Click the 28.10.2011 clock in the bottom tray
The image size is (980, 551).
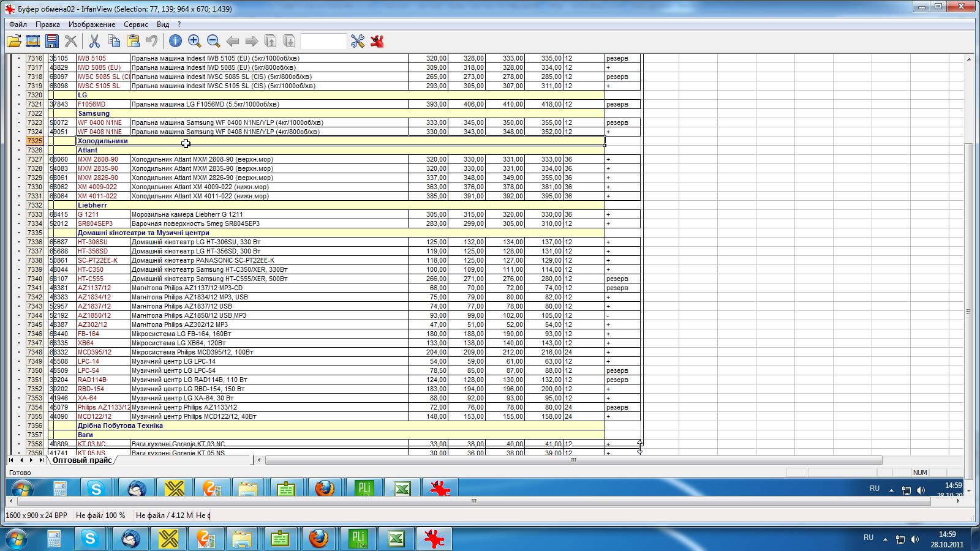click(947, 539)
